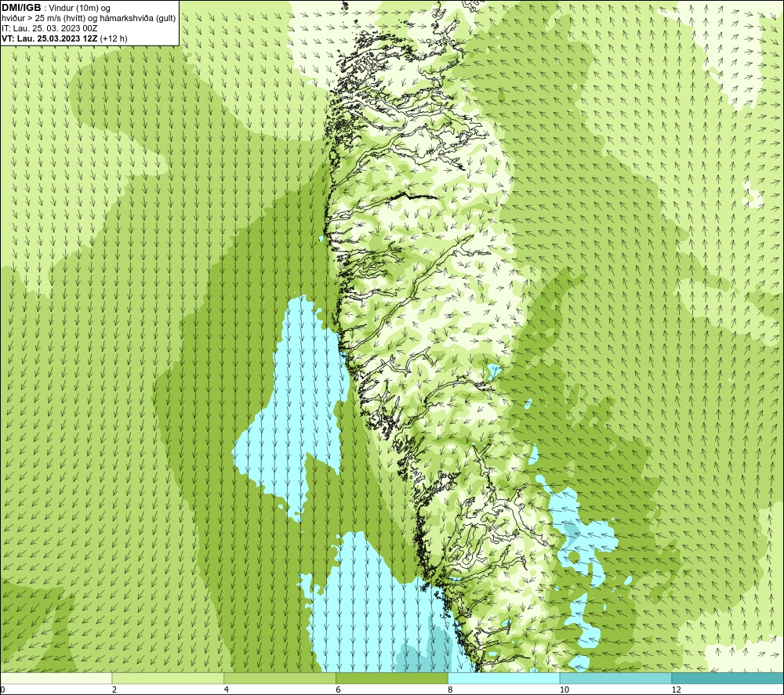The image size is (784, 695).
Task: Select the dark green 6–8 m/s colour segment
Action: coord(392,678)
